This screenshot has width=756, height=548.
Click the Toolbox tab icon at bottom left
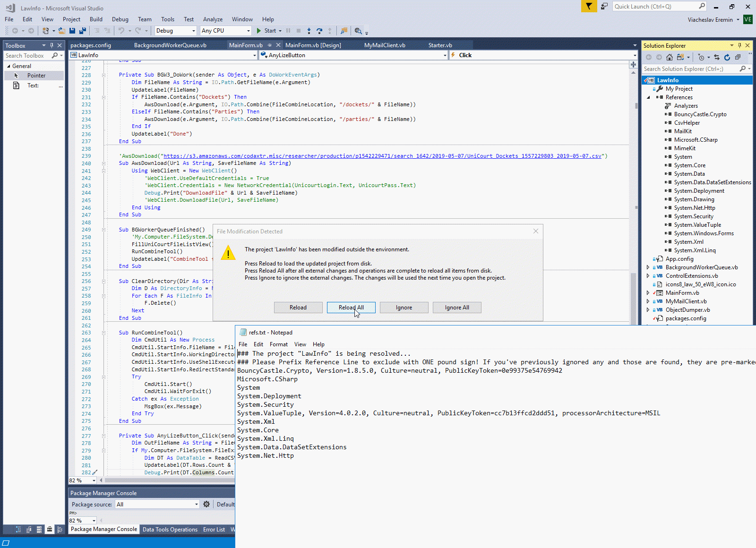click(50, 530)
